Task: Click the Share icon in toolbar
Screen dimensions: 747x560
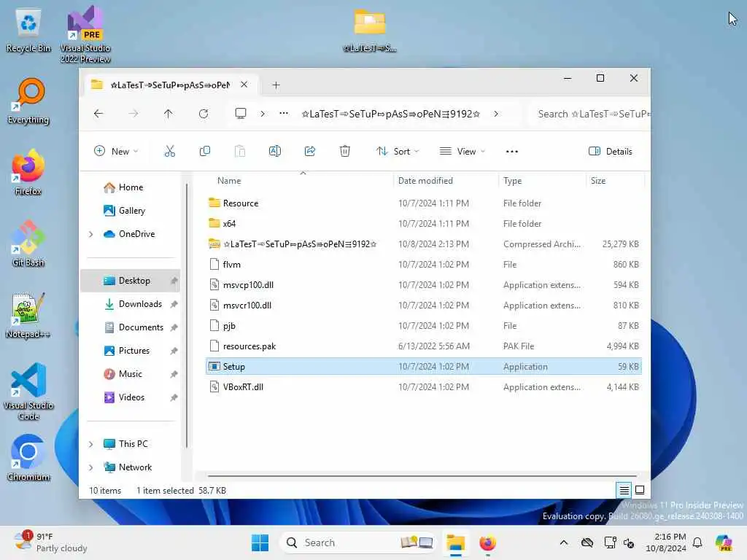Action: click(310, 152)
